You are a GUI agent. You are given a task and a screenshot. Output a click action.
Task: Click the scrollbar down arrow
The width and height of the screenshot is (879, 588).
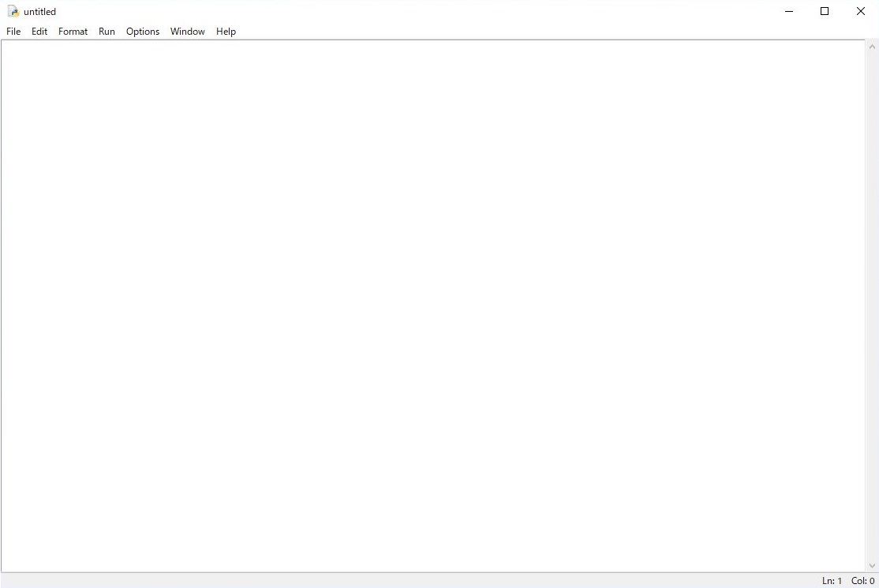click(872, 566)
